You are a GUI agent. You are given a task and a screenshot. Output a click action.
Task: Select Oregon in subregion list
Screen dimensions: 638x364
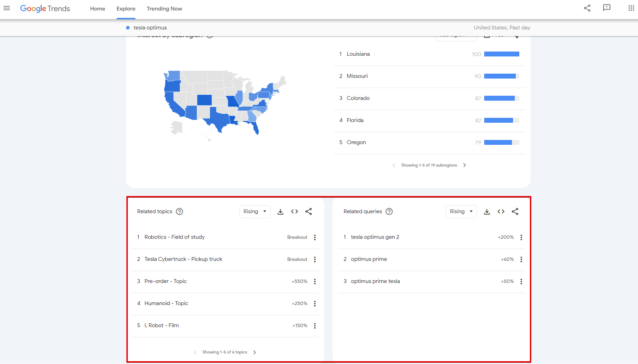point(356,142)
